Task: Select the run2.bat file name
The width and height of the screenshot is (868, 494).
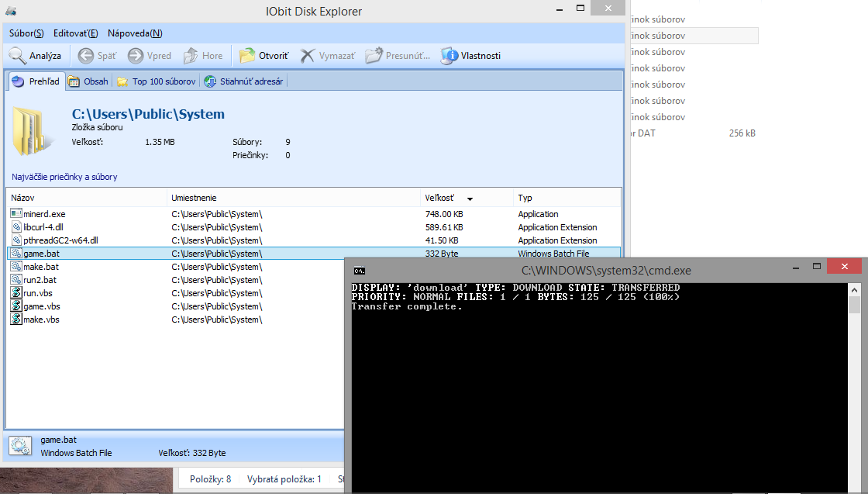Action: point(40,280)
